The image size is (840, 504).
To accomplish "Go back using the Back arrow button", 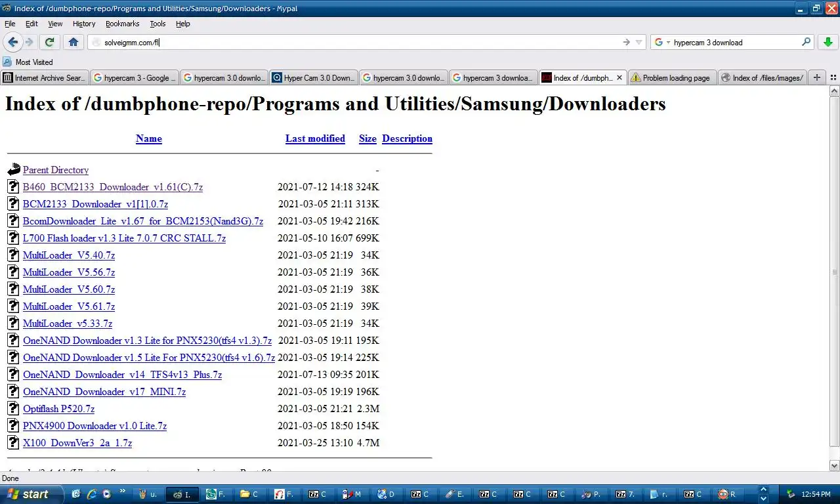I will point(12,42).
